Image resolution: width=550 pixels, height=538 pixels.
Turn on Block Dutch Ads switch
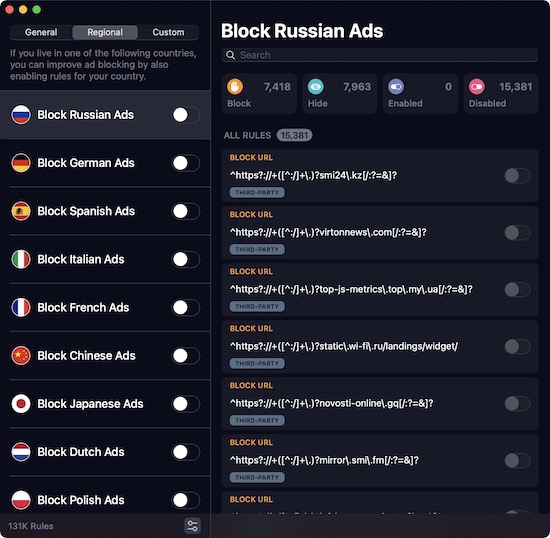tap(186, 452)
